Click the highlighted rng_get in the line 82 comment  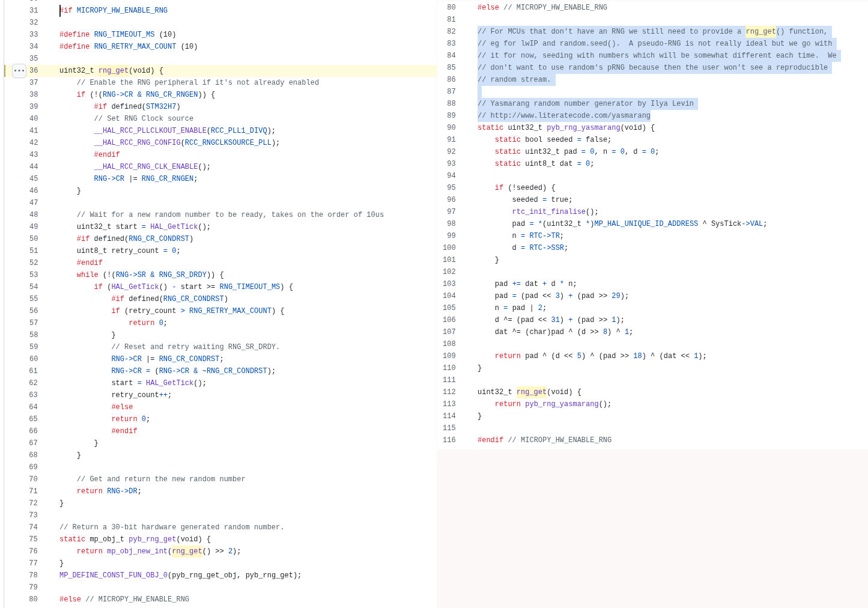tap(760, 31)
